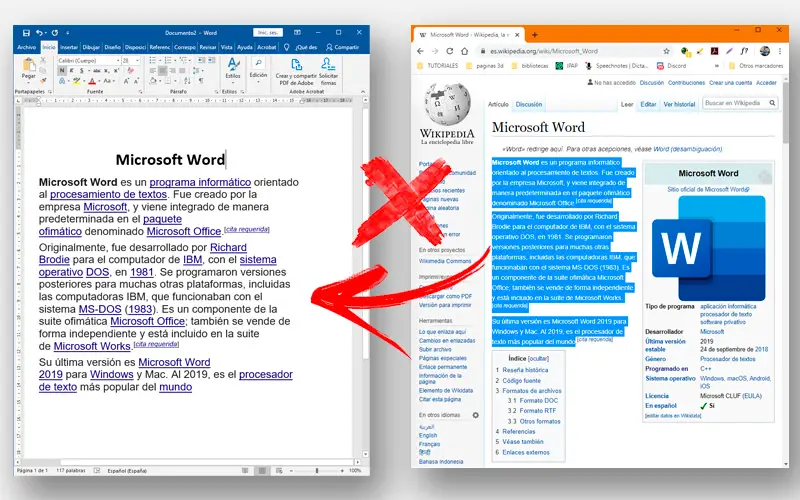This screenshot has height=500, width=800.
Task: Click the Ver historial tab on Wikipedia
Action: (x=679, y=104)
